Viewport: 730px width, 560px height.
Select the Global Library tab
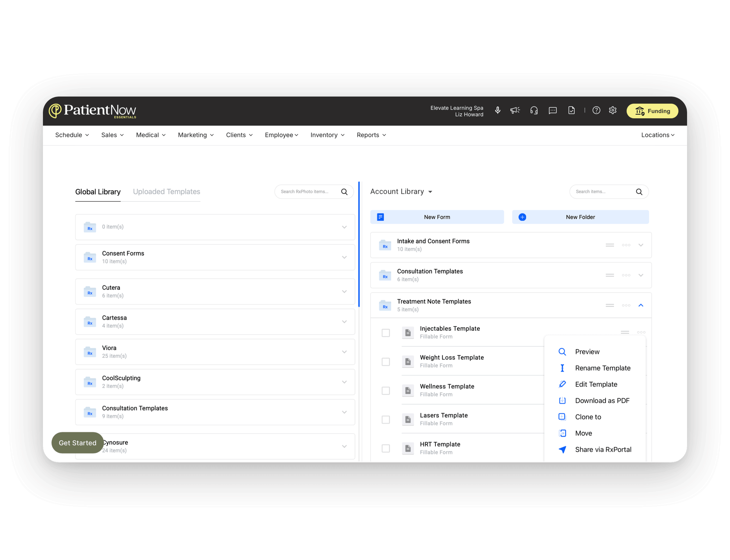[98, 192]
